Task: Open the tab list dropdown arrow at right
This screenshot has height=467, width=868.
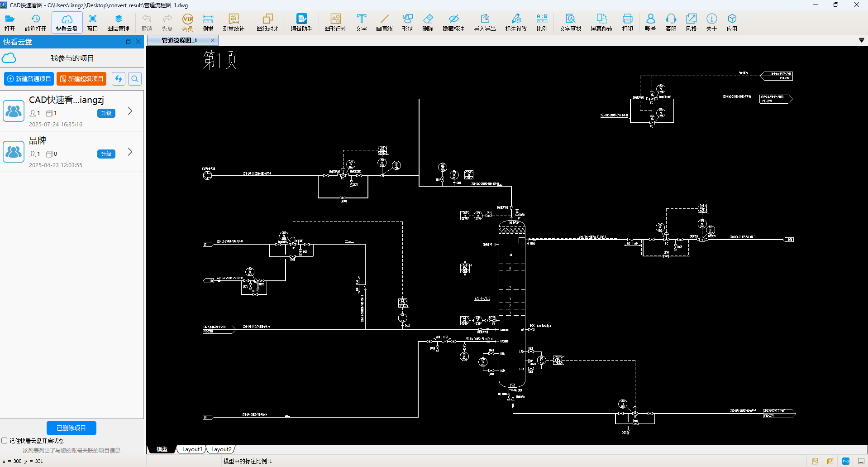Action: (x=861, y=40)
